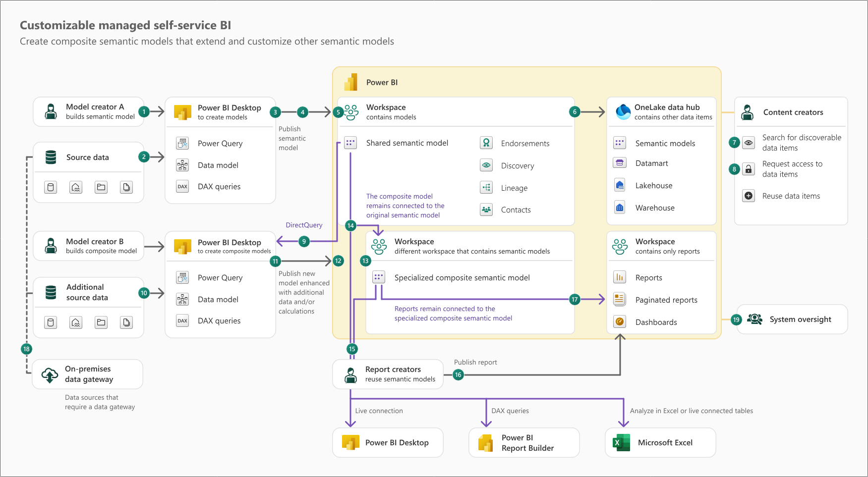The image size is (868, 477).
Task: Click the numbered marker 14 on the DirectQuery path
Action: click(x=351, y=225)
